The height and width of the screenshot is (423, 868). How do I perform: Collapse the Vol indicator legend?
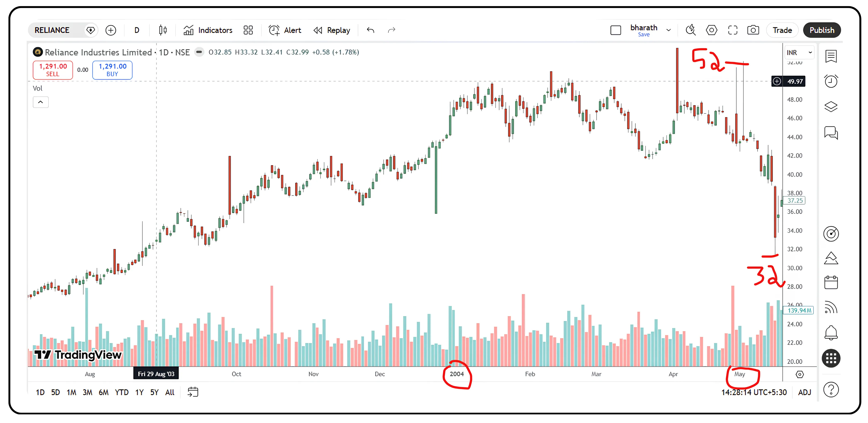tap(40, 102)
